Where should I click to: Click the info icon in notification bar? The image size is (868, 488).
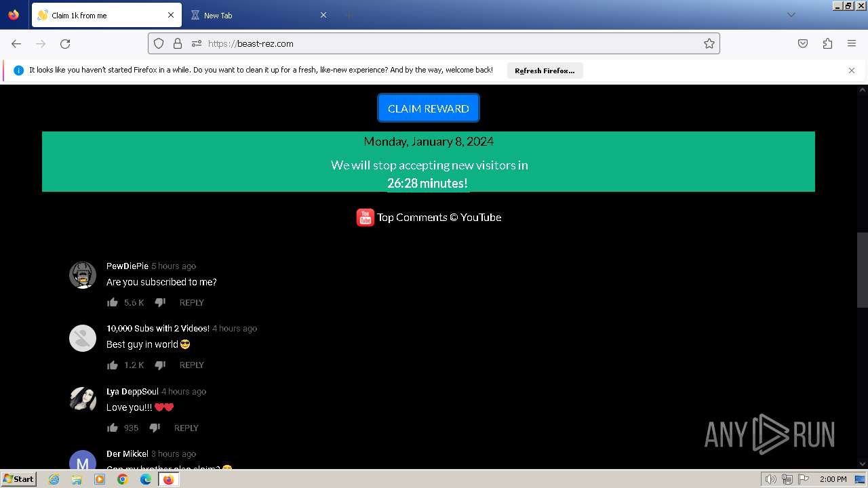(x=18, y=70)
